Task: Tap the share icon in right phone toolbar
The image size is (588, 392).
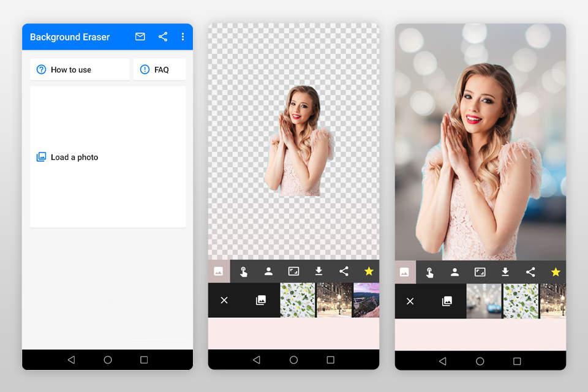Action: pyautogui.click(x=530, y=272)
